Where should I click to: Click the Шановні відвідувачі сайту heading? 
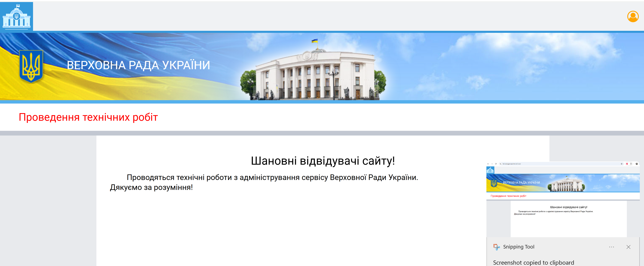(323, 161)
